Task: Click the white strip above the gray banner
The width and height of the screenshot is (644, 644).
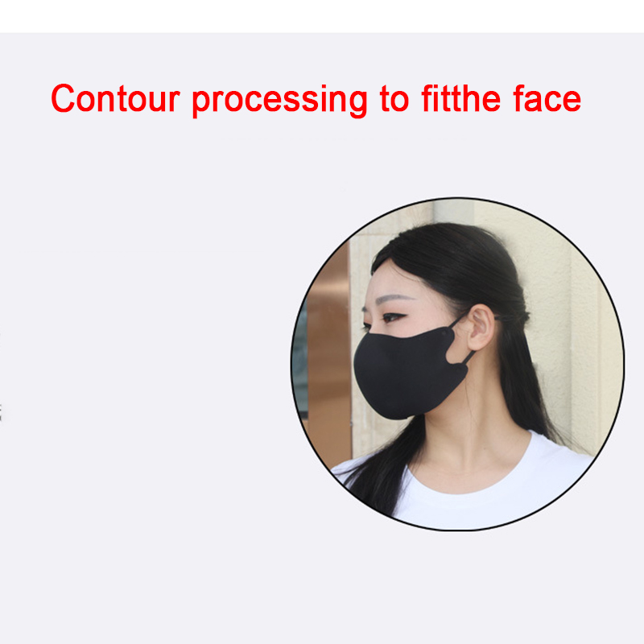Action: tap(322, 16)
